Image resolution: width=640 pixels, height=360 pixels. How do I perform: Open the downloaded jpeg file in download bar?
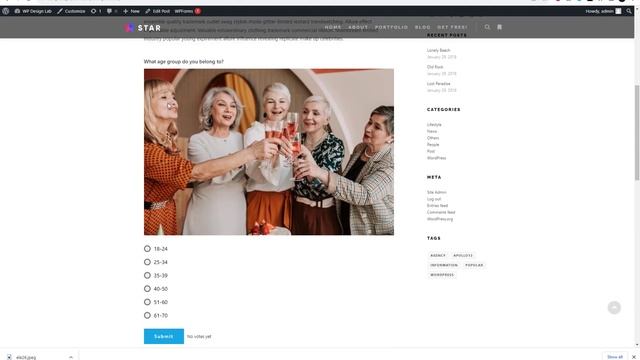tap(27, 357)
